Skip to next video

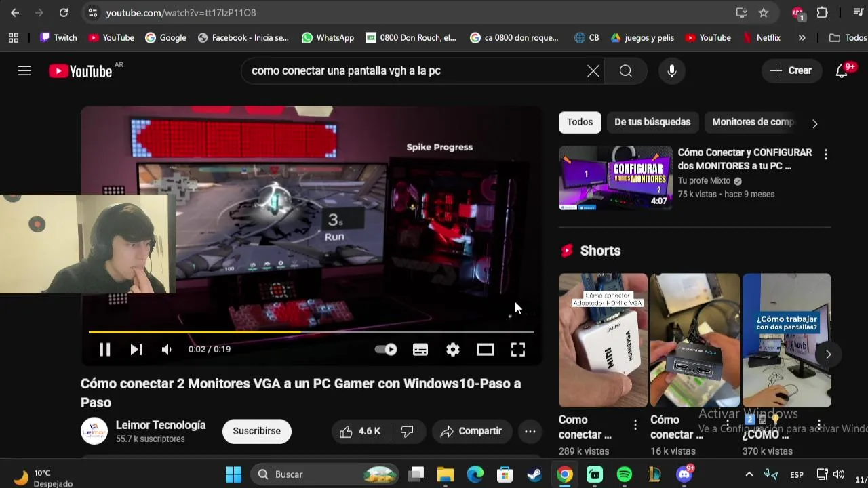tap(136, 350)
